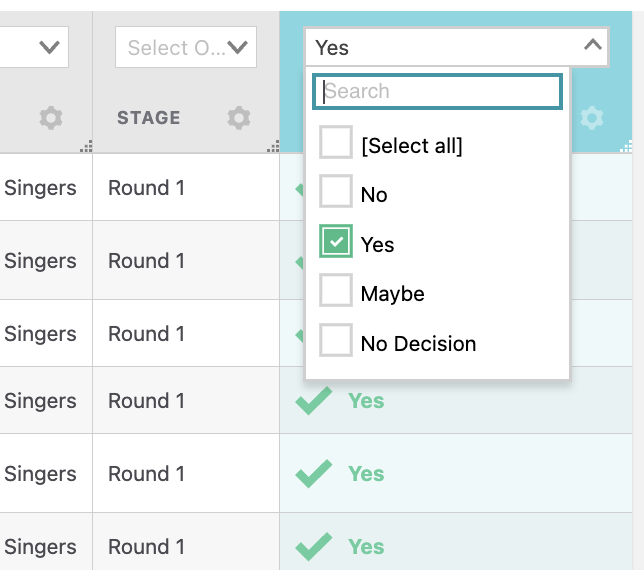Click the gear icon in the highlighted teal column

coord(592,118)
